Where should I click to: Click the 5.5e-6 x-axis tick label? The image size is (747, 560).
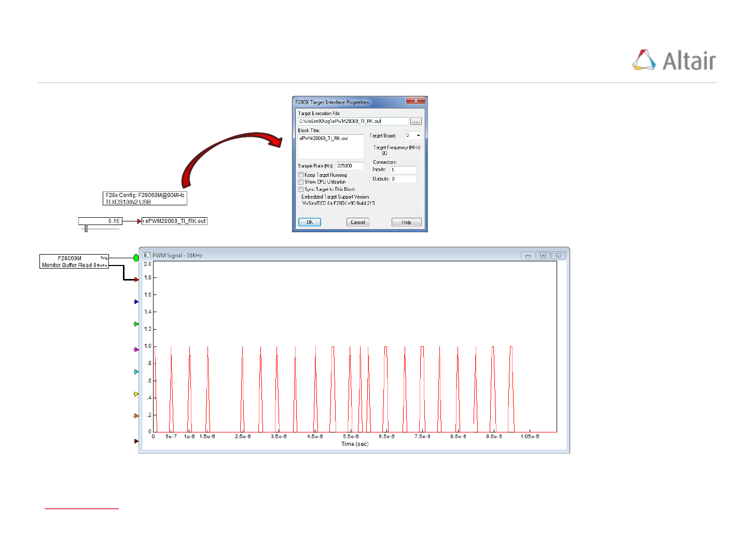[x=351, y=437]
